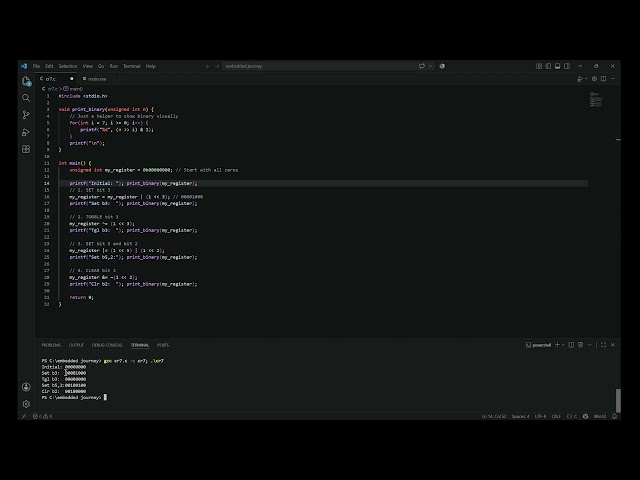Open the File menu
This screenshot has width=640, height=480.
(x=36, y=66)
